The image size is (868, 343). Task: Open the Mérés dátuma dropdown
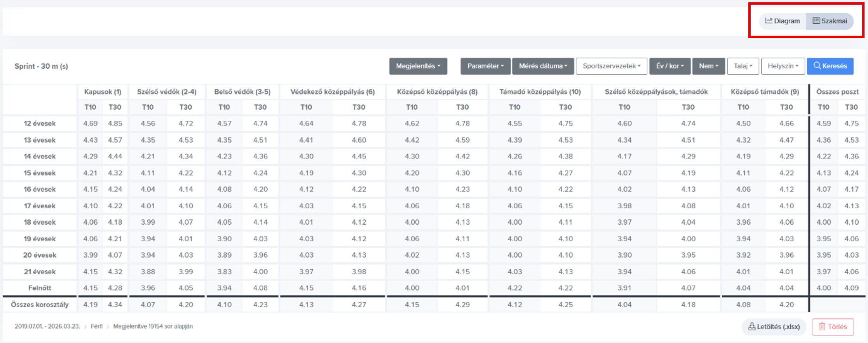pyautogui.click(x=543, y=66)
